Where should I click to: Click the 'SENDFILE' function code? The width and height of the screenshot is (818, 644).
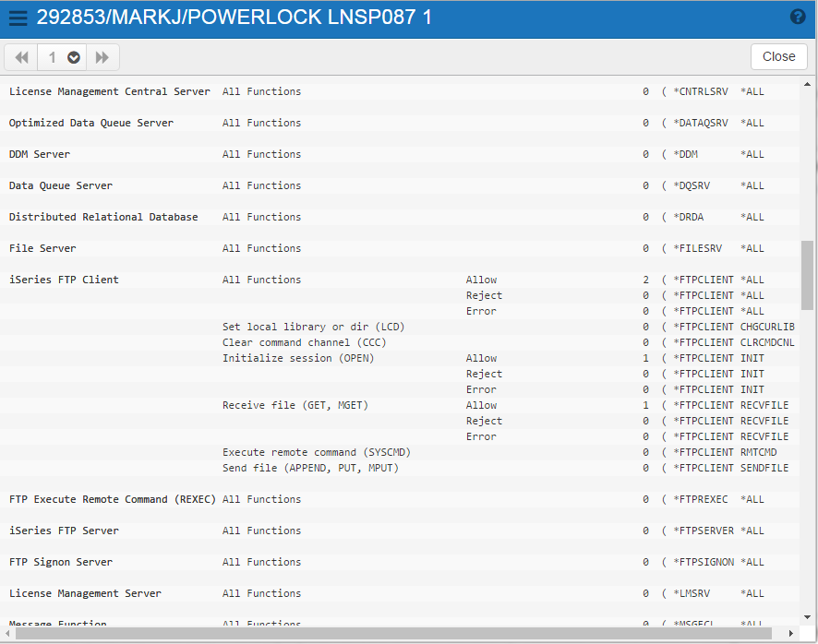(x=764, y=468)
